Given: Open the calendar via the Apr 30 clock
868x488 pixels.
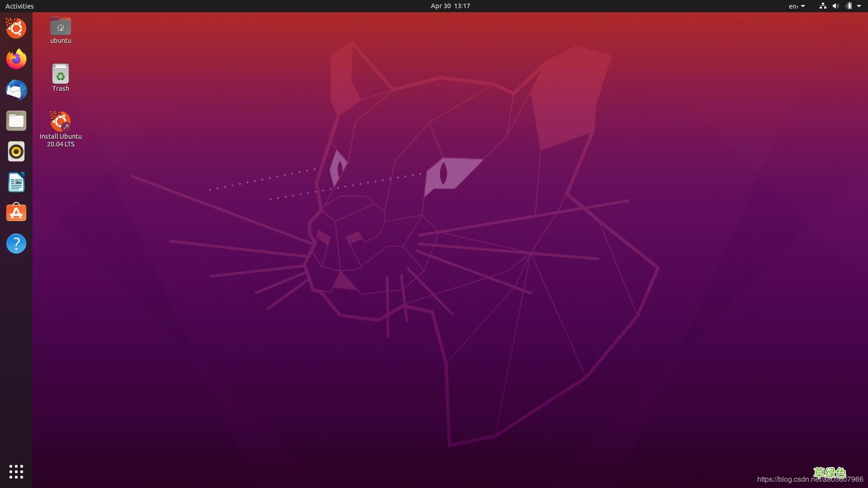Looking at the screenshot, I should (450, 6).
